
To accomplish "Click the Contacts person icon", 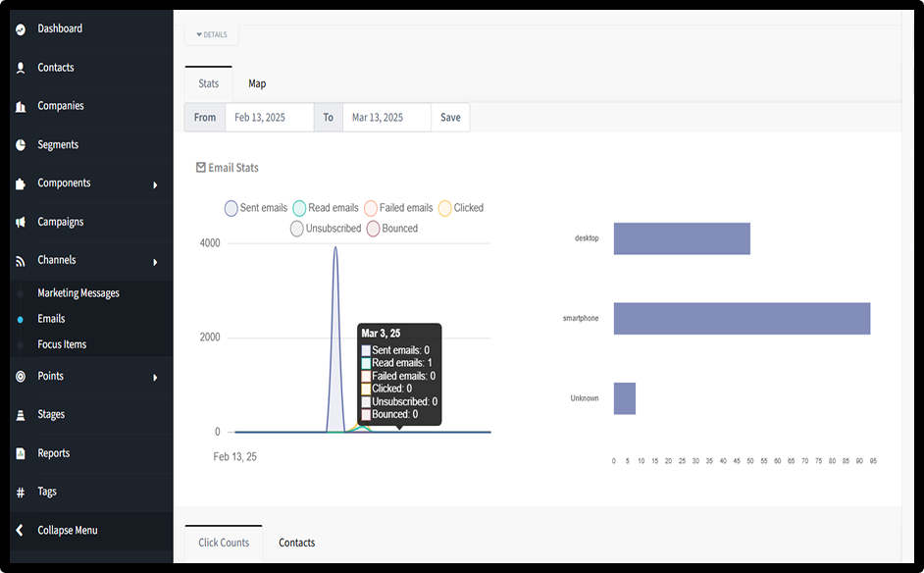I will click(21, 68).
